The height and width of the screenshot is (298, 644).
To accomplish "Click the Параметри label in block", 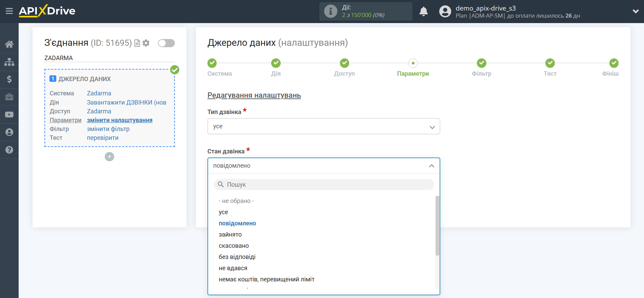I will pos(65,120).
